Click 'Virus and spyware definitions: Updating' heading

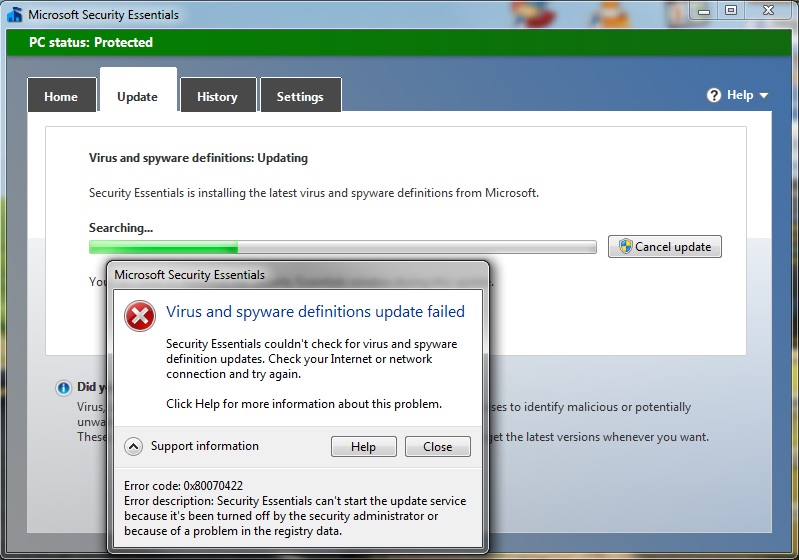pos(198,158)
